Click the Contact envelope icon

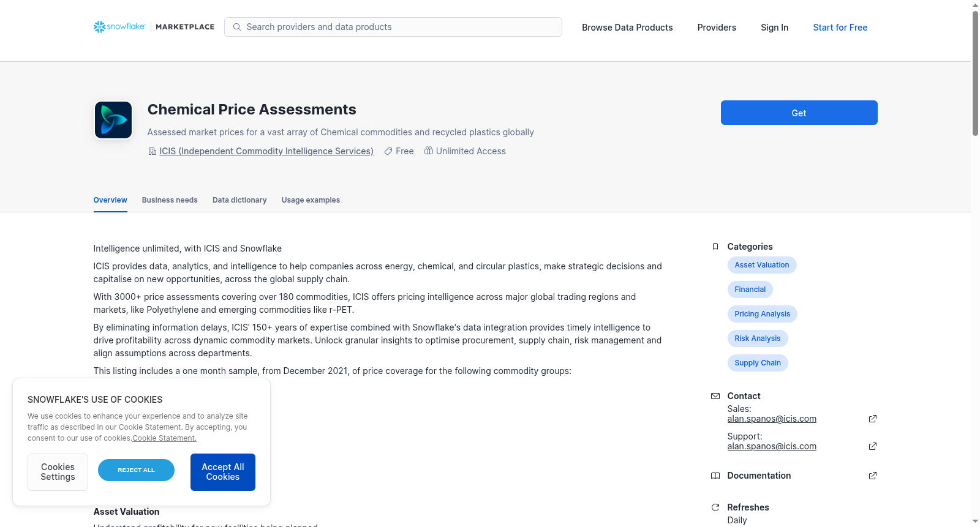tap(715, 396)
